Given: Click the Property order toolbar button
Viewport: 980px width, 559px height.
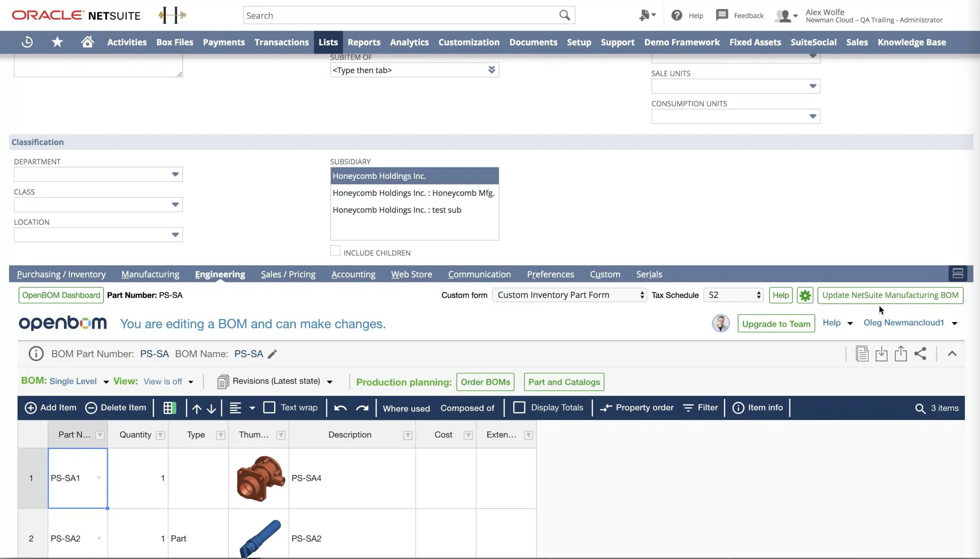Looking at the screenshot, I should tap(637, 408).
